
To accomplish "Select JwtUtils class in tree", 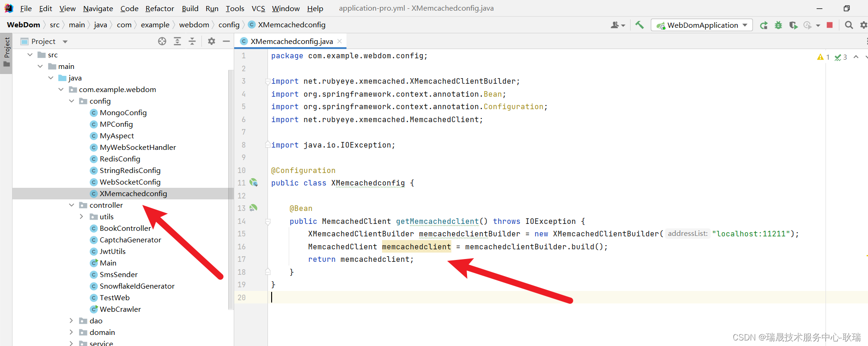I will tap(112, 251).
